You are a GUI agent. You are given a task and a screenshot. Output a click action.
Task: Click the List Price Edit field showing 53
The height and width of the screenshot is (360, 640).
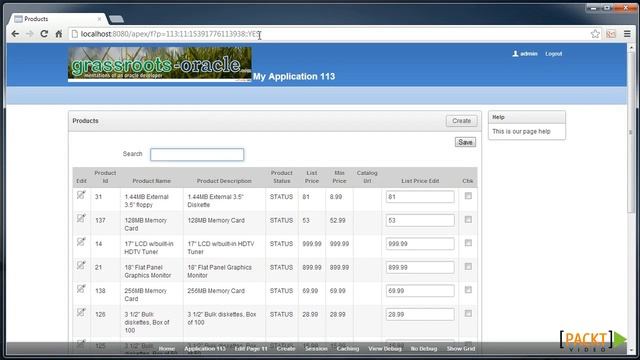click(420, 220)
